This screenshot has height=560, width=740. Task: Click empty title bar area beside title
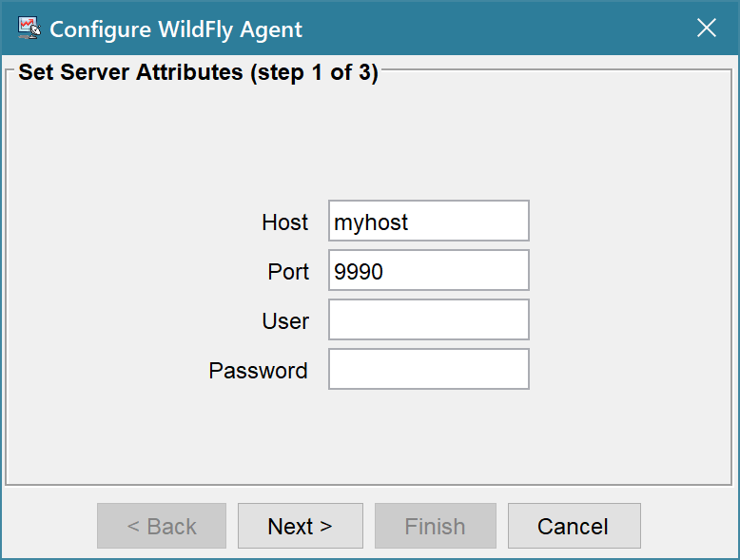[496, 29]
